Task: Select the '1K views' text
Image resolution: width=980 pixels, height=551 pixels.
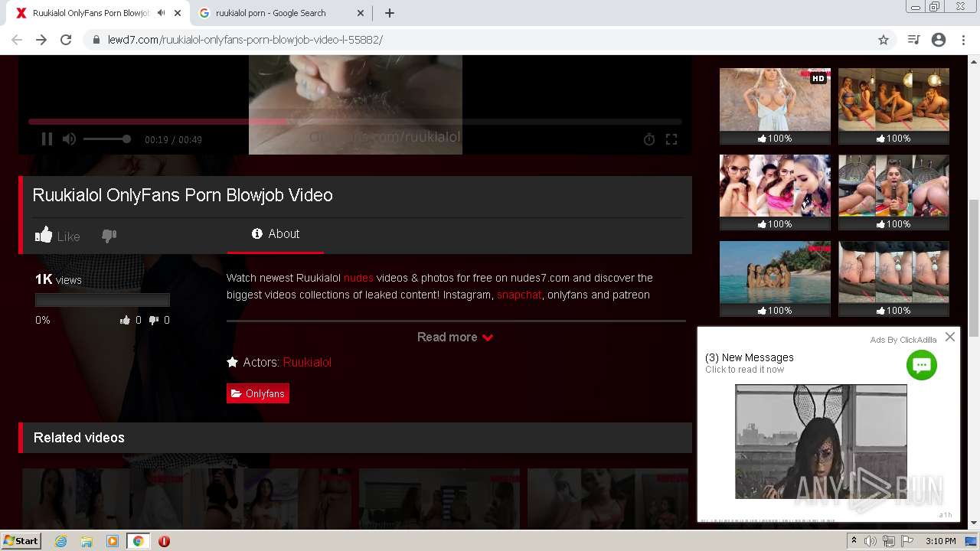Action: [58, 279]
